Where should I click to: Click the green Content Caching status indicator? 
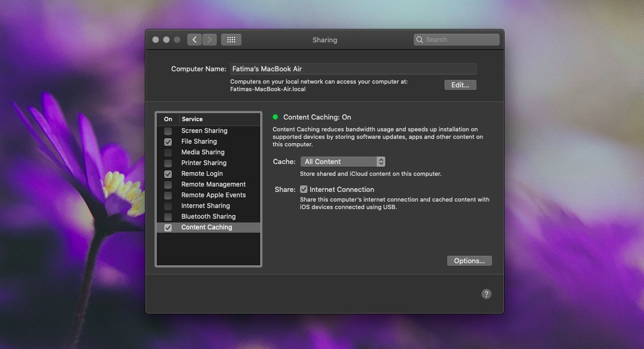(275, 117)
